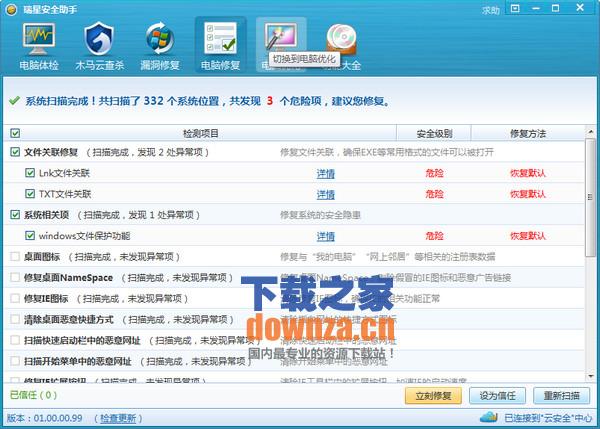Select the 电脑修复 checklist icon
Viewport: 600px width, 429px height.
(220, 38)
